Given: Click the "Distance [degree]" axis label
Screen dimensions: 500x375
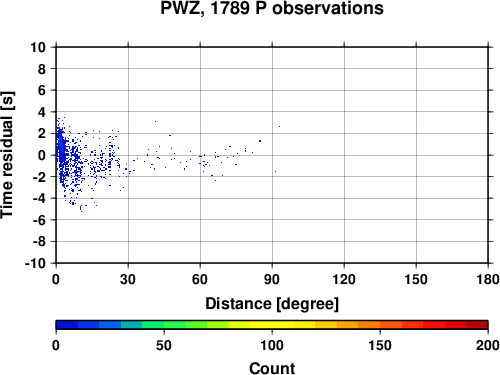Looking at the screenshot, I should (272, 304).
